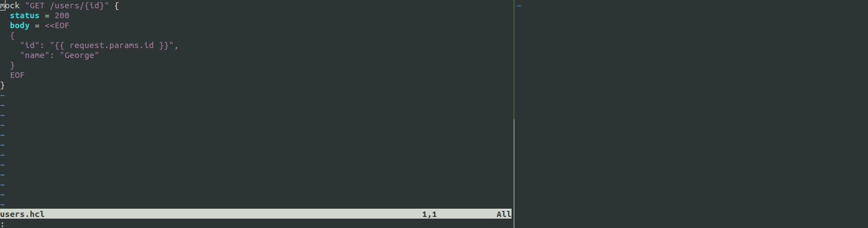Click the All scroll indicator
Image resolution: width=868 pixels, height=228 pixels.
click(504, 214)
